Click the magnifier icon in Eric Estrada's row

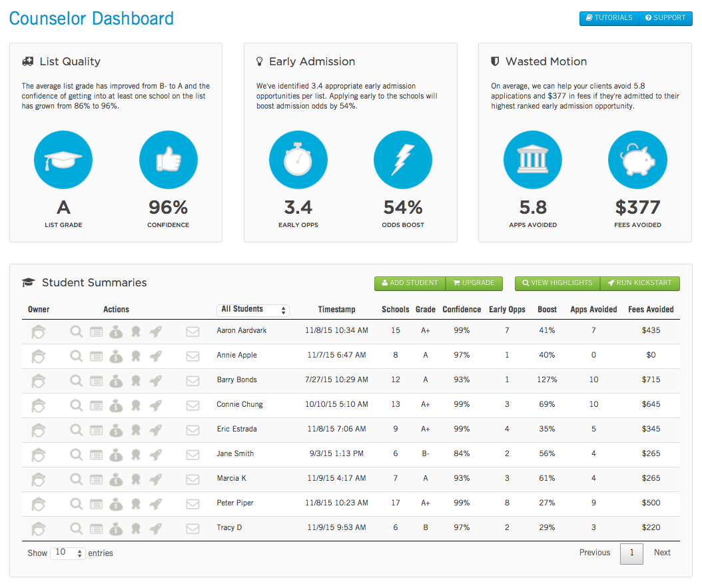tap(77, 430)
